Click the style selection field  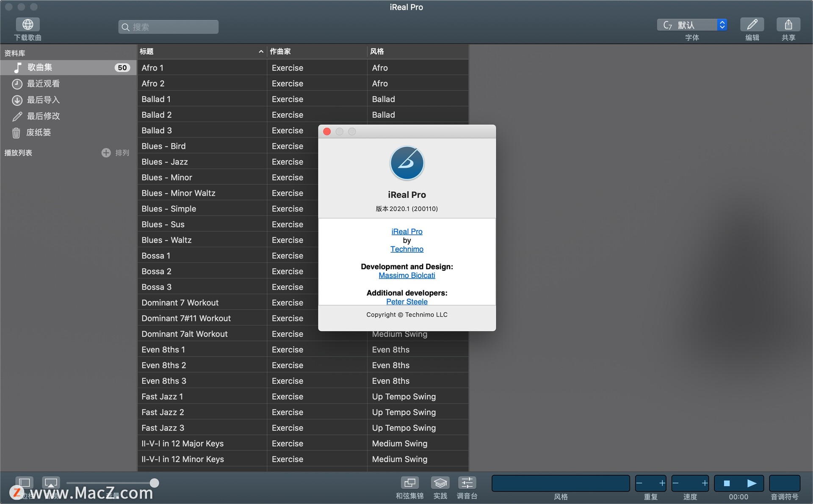(x=561, y=483)
